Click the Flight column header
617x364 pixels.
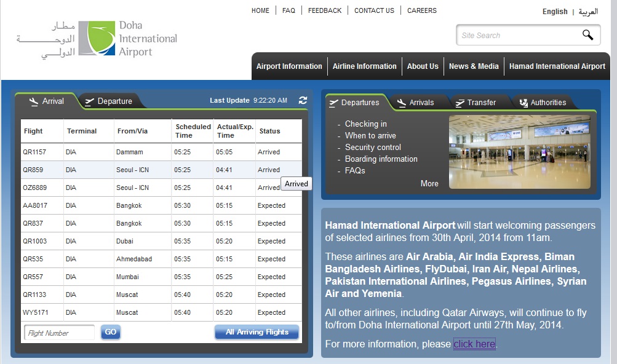33,131
